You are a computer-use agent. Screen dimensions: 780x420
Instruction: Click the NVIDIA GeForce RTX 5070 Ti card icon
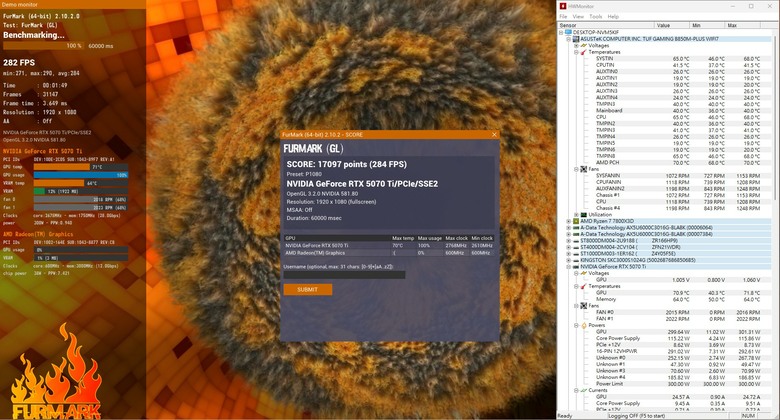click(576, 267)
